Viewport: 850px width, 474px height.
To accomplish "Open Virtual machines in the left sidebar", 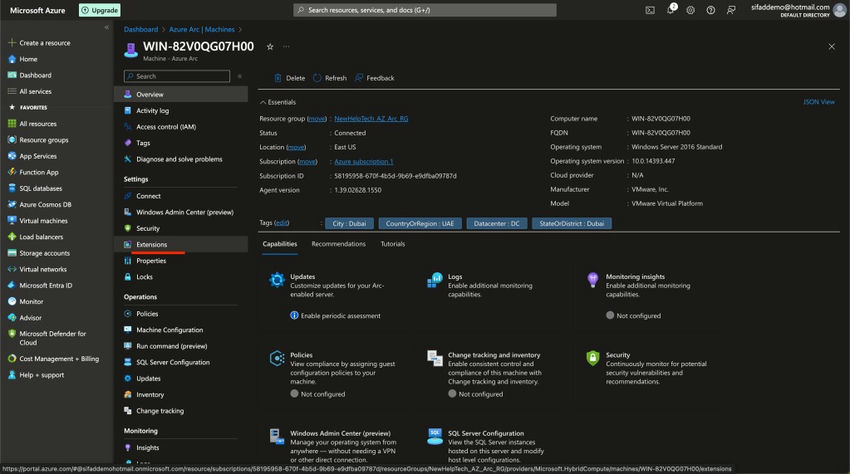I will click(43, 220).
